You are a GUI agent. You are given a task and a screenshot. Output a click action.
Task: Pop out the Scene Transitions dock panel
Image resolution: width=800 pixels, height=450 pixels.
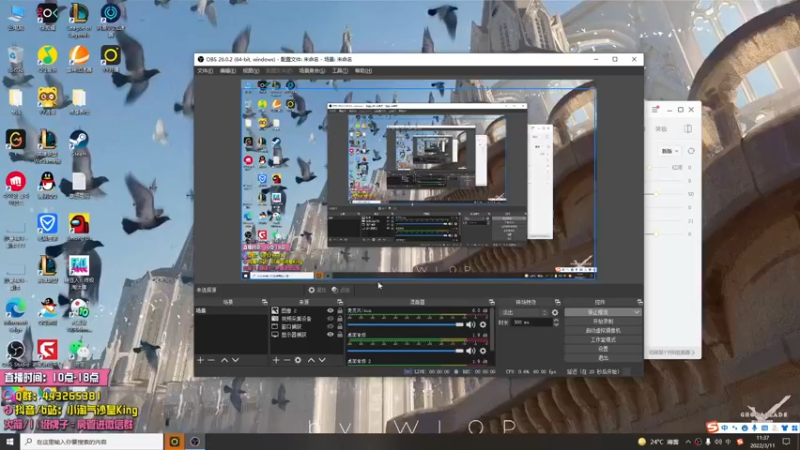557,302
